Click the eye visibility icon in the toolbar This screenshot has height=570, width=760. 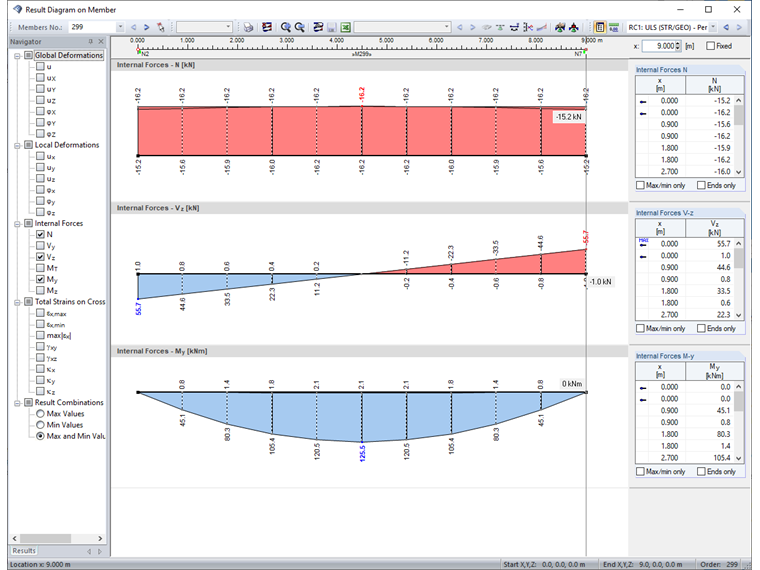pyautogui.click(x=487, y=28)
